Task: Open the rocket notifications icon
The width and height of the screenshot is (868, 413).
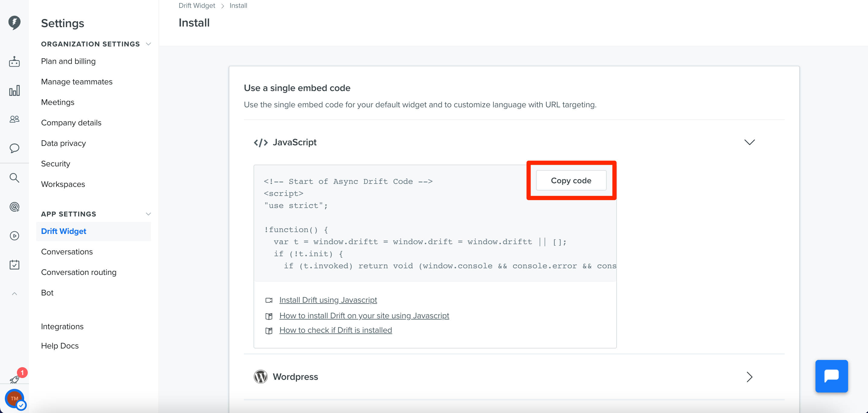Action: 15,379
